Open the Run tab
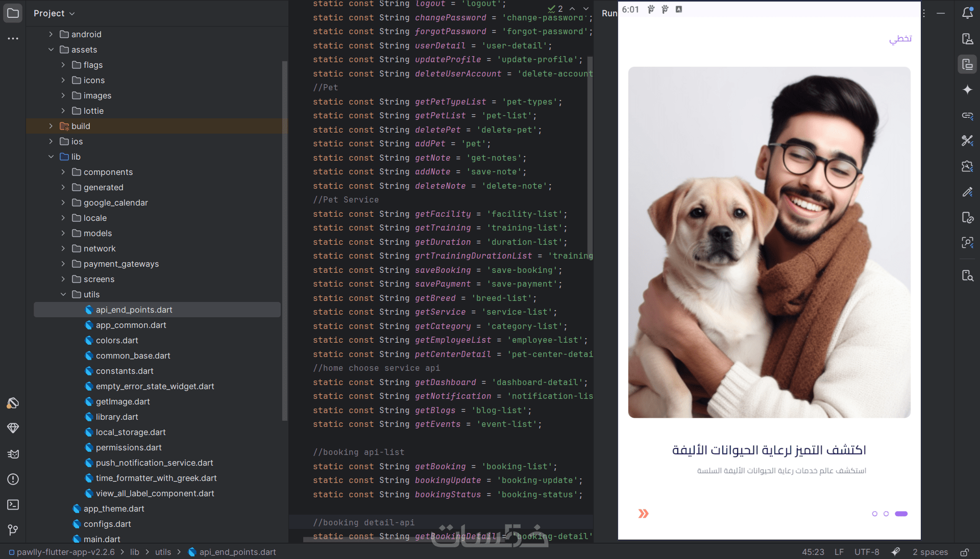This screenshot has width=980, height=559. pos(609,13)
